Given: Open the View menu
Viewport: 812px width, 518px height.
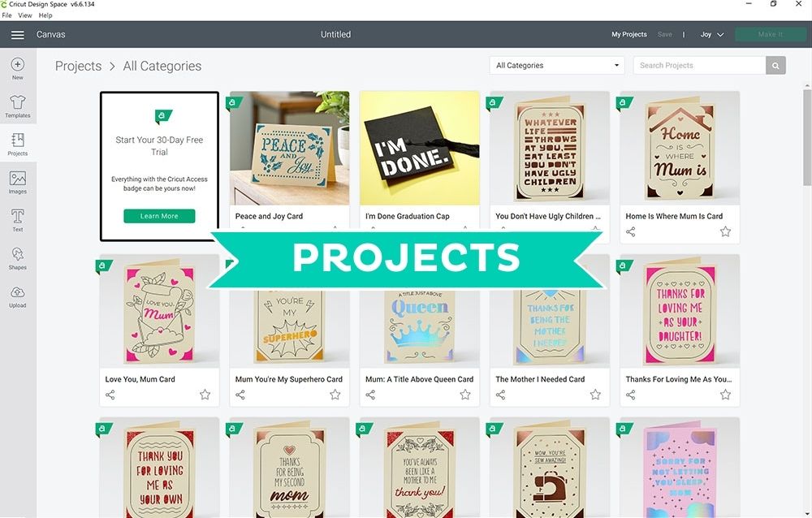Looking at the screenshot, I should click(x=25, y=15).
